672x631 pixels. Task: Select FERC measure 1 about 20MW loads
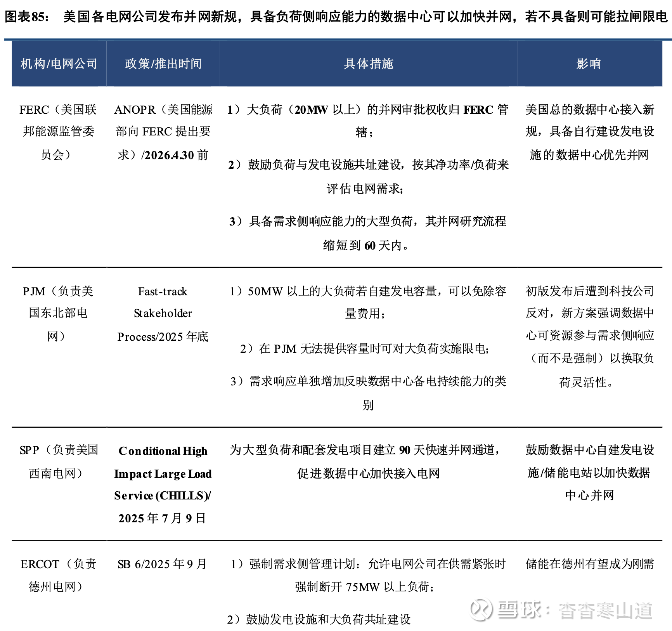(368, 121)
